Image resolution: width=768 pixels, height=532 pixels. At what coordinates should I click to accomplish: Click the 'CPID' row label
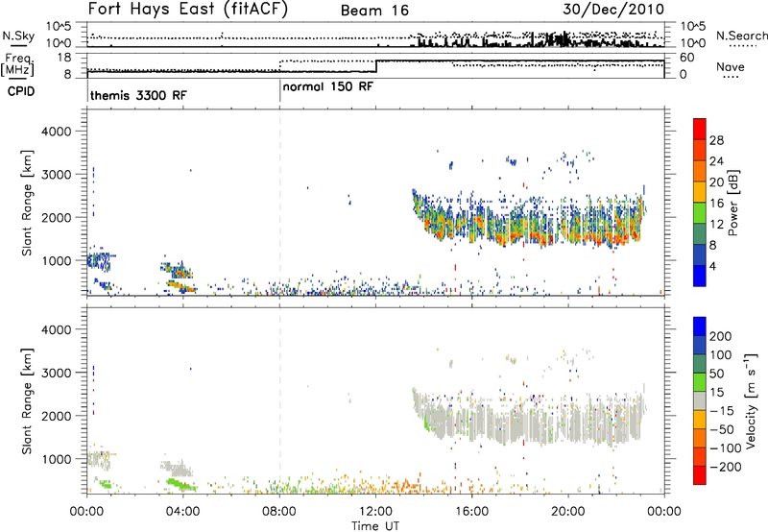tap(21, 91)
